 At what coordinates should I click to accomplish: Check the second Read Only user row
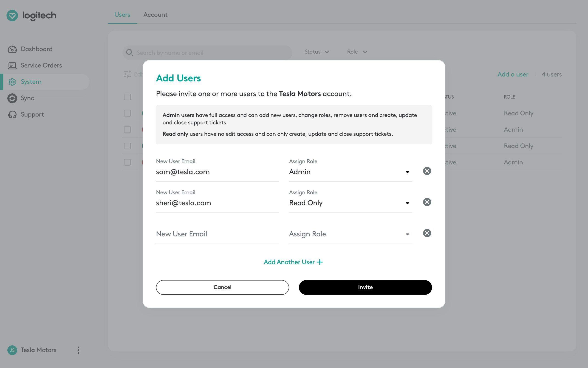pos(127,146)
